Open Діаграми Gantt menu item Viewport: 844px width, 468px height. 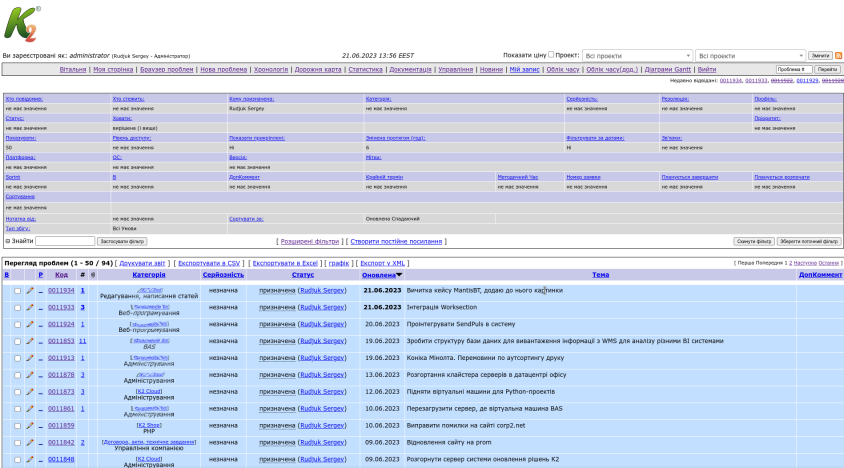click(x=667, y=69)
